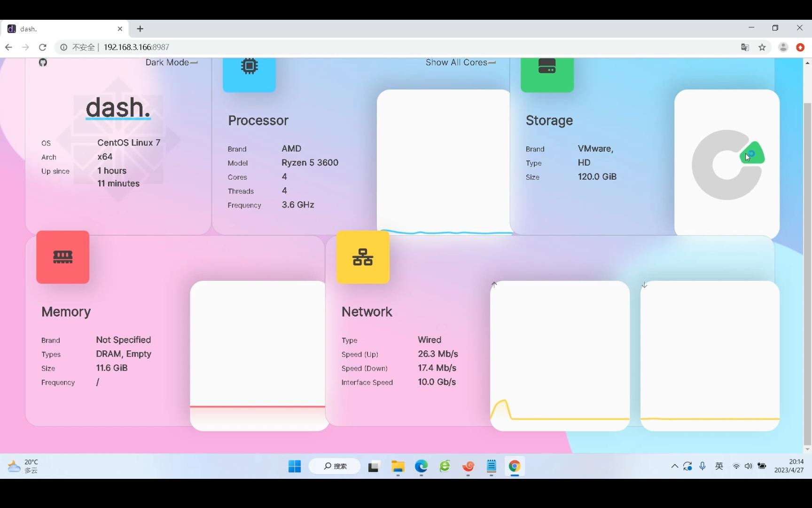This screenshot has width=812, height=508.
Task: Show hidden system tray icons
Action: click(x=675, y=466)
